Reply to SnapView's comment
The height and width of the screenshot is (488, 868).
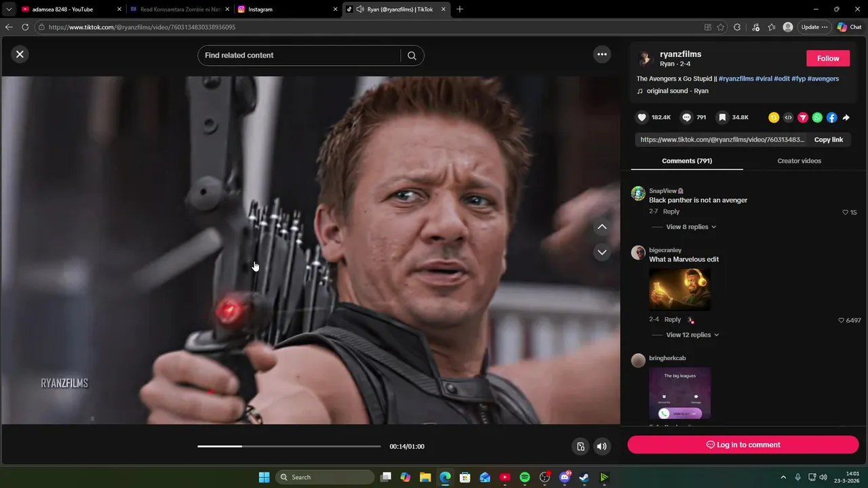(671, 211)
